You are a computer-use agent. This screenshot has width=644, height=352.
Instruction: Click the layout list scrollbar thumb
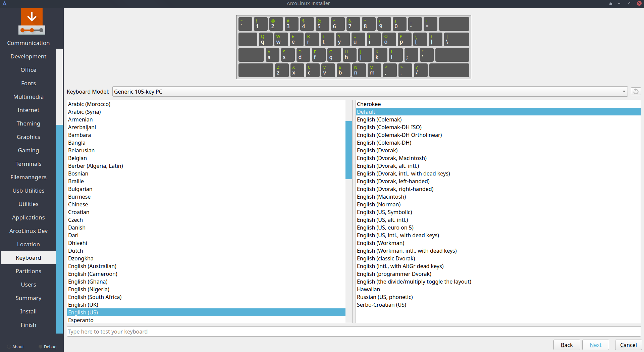(349, 150)
